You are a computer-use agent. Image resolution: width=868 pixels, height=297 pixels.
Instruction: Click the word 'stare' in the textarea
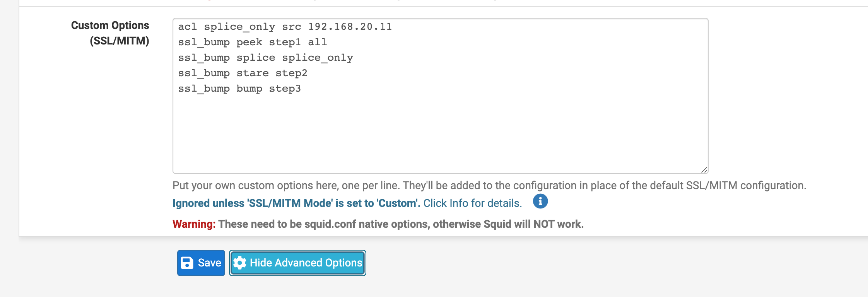(253, 73)
